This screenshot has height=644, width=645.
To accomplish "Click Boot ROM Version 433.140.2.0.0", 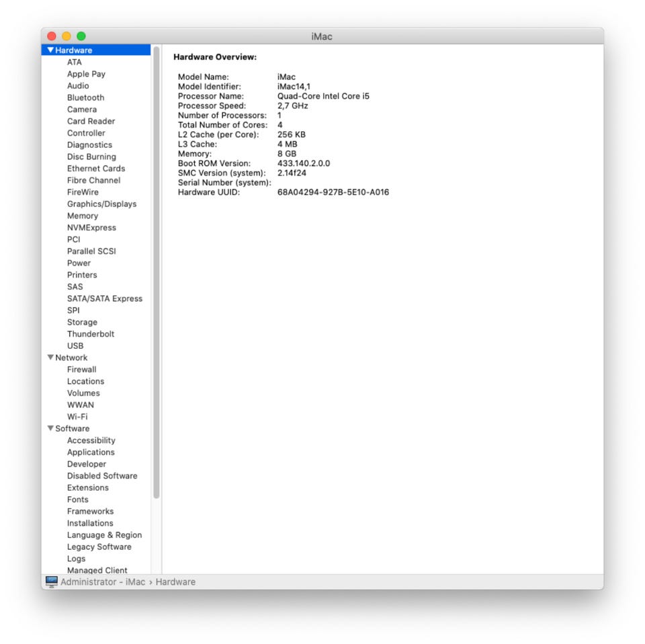I will point(304,163).
